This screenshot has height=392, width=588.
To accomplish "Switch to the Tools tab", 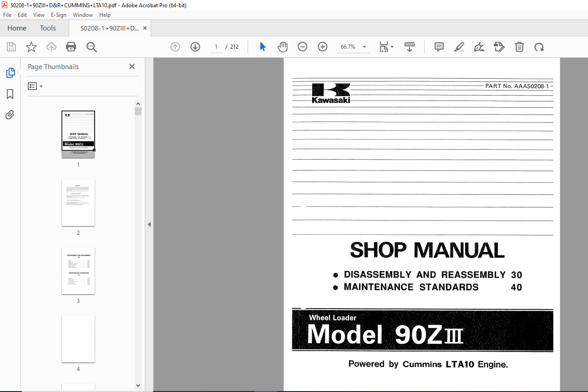I will click(x=48, y=28).
